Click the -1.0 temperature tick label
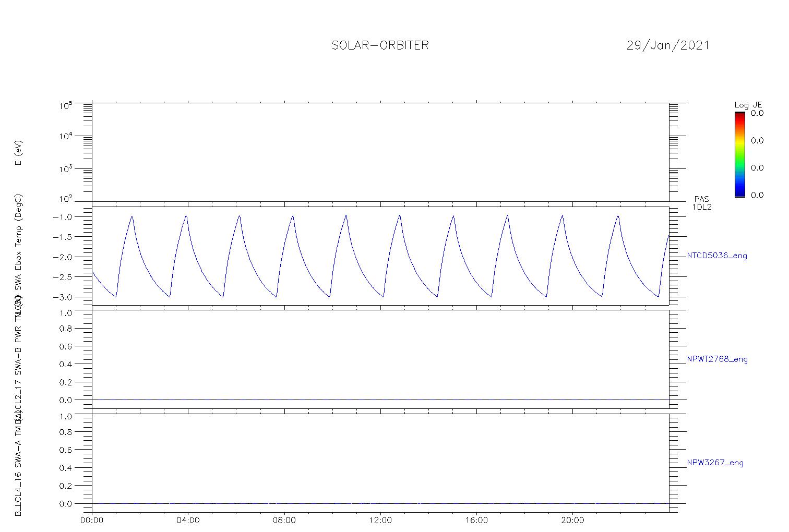Screen dimensions: 789x532 point(62,217)
